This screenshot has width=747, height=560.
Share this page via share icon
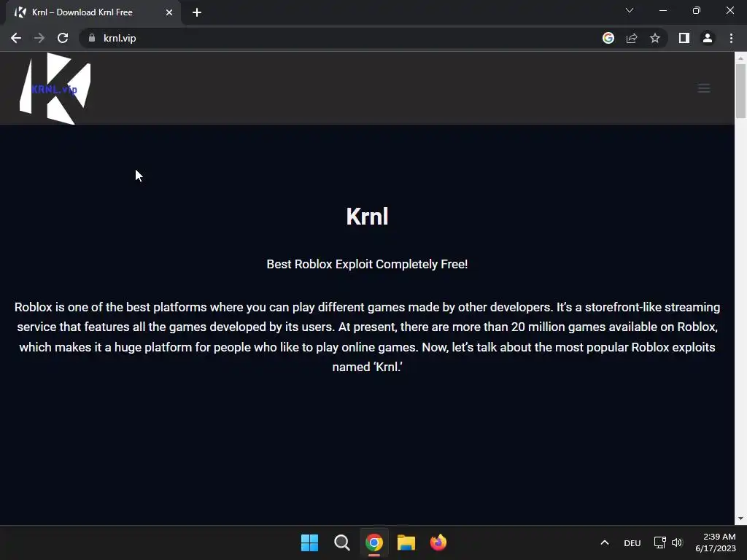coord(632,38)
